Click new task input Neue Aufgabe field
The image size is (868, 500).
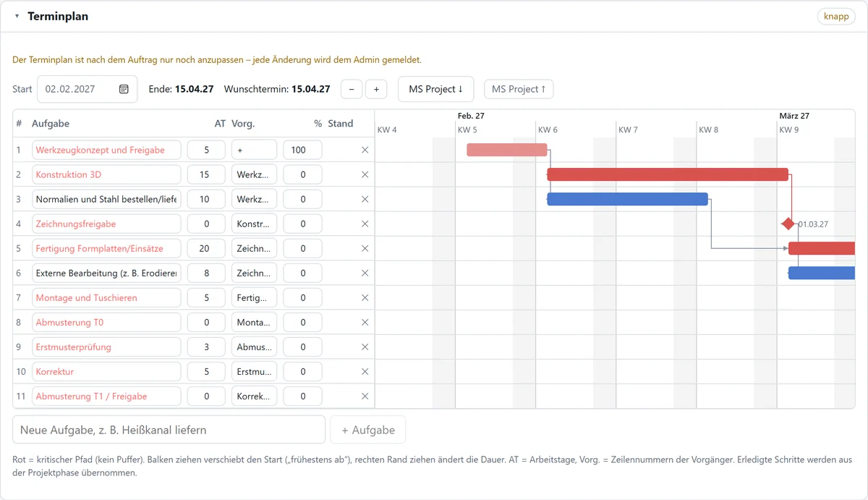tap(169, 430)
